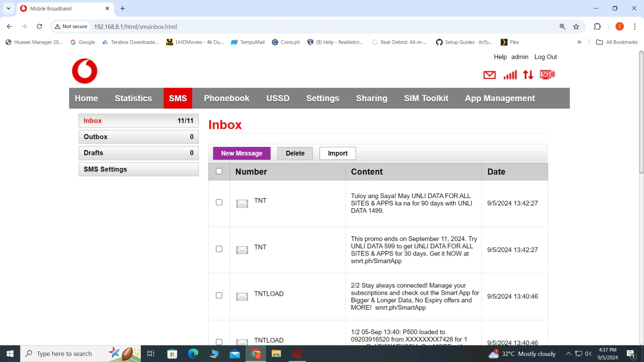Open Microsoft Store from taskbar
644x362 pixels.
(172, 353)
